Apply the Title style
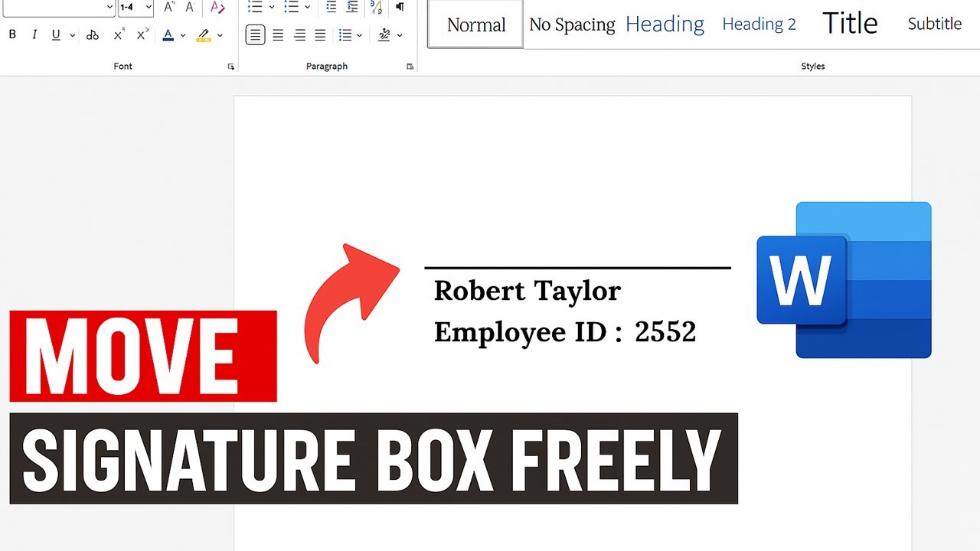980x551 pixels. click(850, 24)
